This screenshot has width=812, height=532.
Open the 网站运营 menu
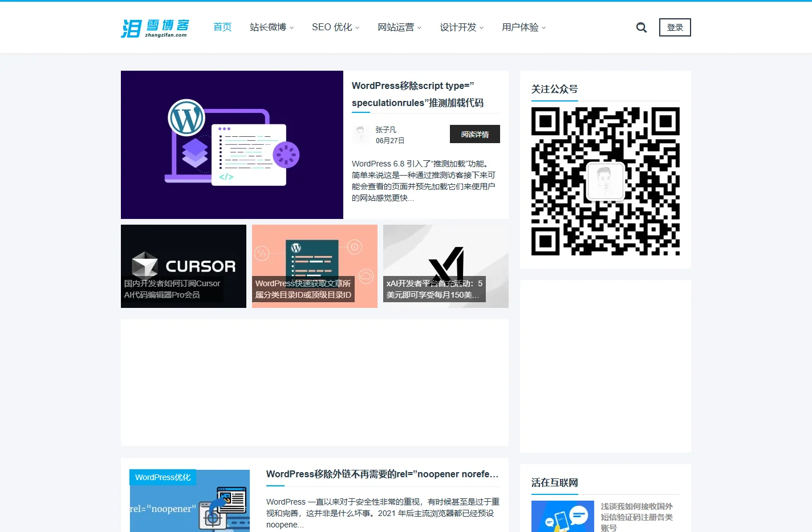[x=396, y=27]
